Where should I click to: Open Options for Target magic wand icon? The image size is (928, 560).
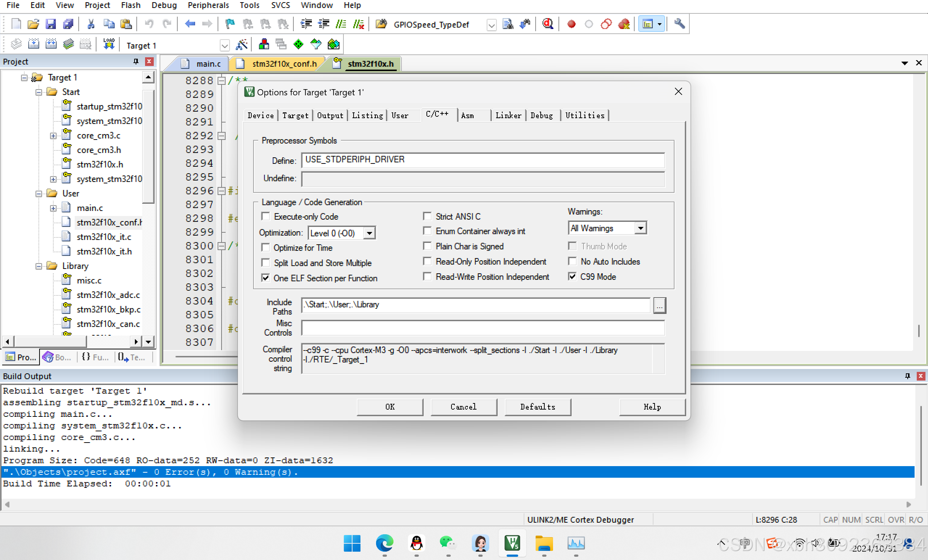(x=242, y=45)
